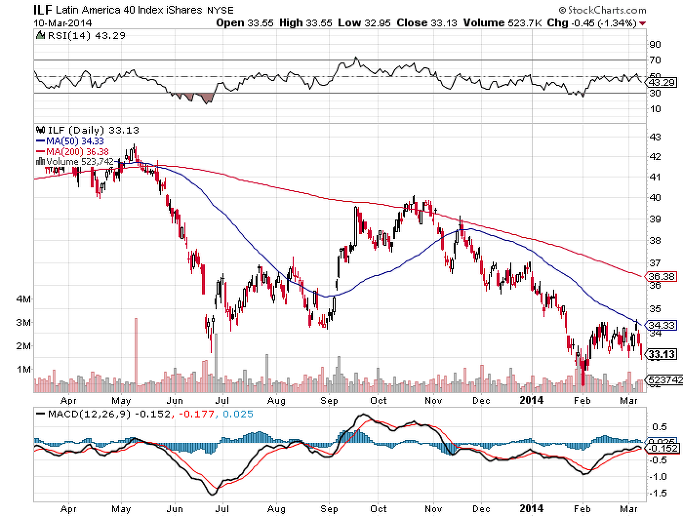Viewport: 683px width, 517px height.
Task: Click Dec on the MACD panel time axis
Action: [x=481, y=508]
